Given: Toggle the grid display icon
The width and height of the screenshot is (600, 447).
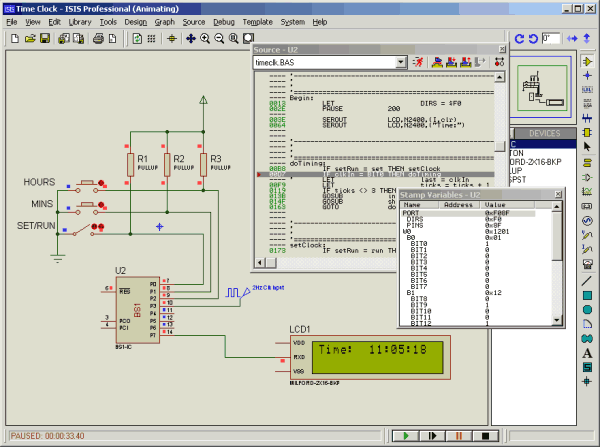Looking at the screenshot, I should (151, 39).
